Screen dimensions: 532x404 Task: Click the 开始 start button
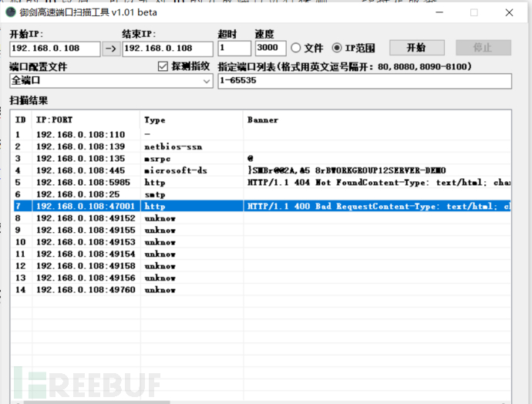417,48
